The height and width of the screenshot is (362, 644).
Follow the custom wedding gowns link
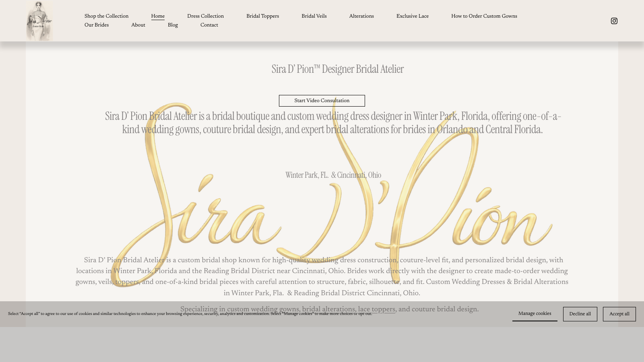click(x=263, y=310)
